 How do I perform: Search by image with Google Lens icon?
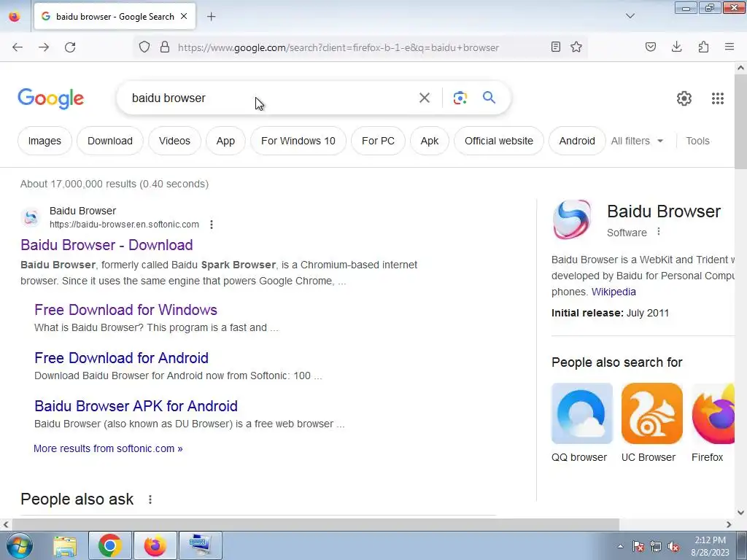click(460, 98)
